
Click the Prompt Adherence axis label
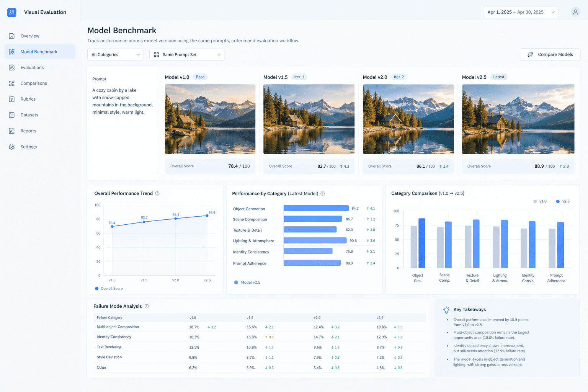[x=556, y=278]
